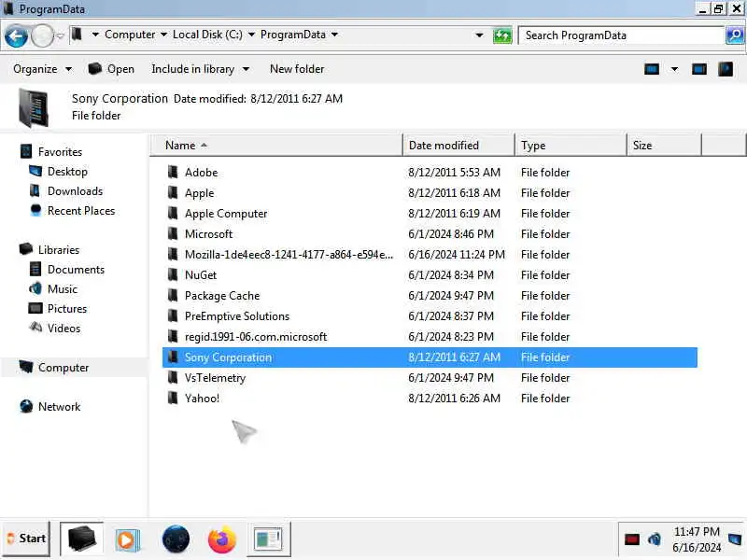
Task: Click the folder icon in address bar
Action: (77, 35)
